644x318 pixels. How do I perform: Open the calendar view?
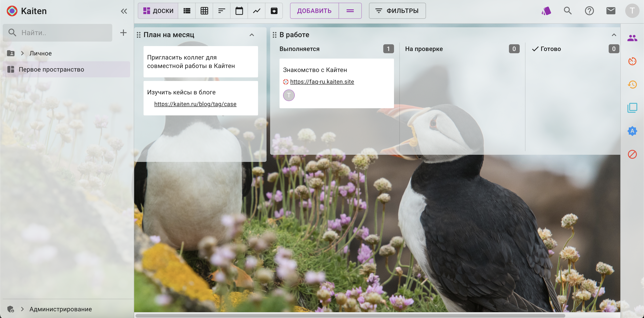239,11
